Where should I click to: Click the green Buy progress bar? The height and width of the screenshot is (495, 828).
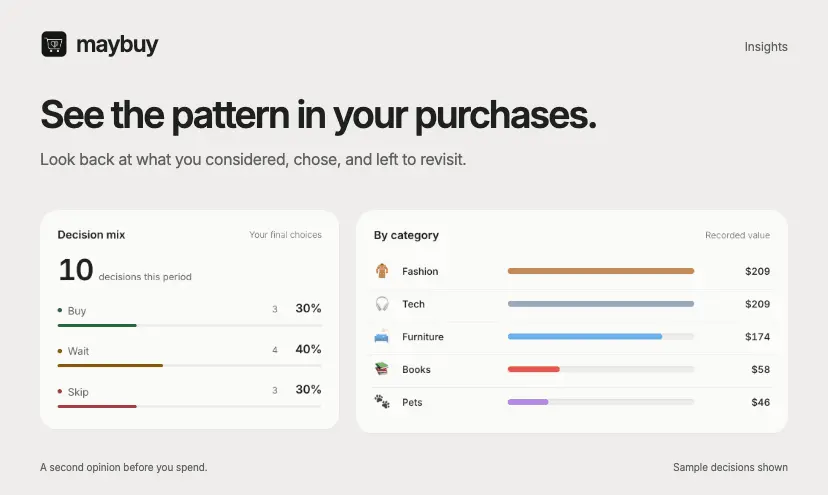click(x=97, y=325)
